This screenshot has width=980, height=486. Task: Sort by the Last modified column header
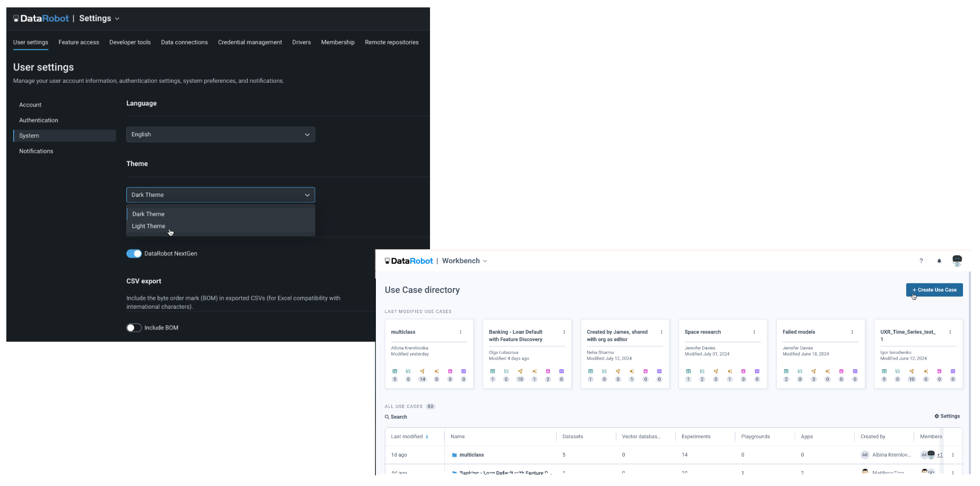407,437
